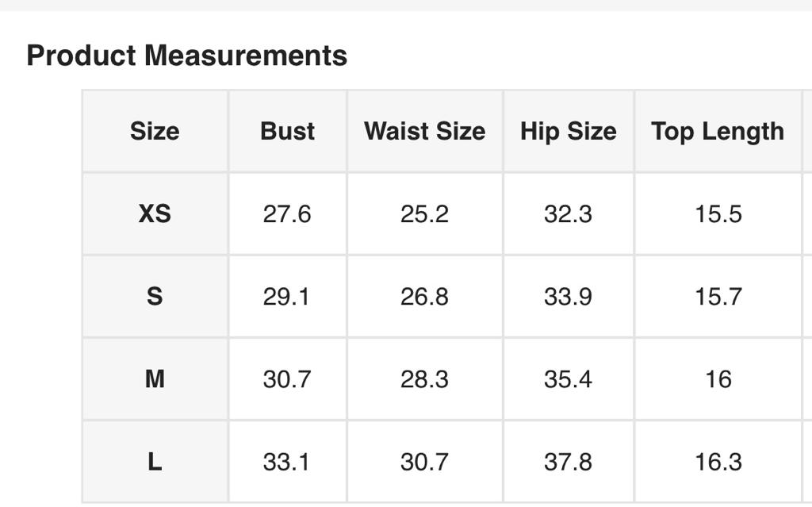Click the XS bust value 27.6
The height and width of the screenshot is (507, 812).
[287, 213]
